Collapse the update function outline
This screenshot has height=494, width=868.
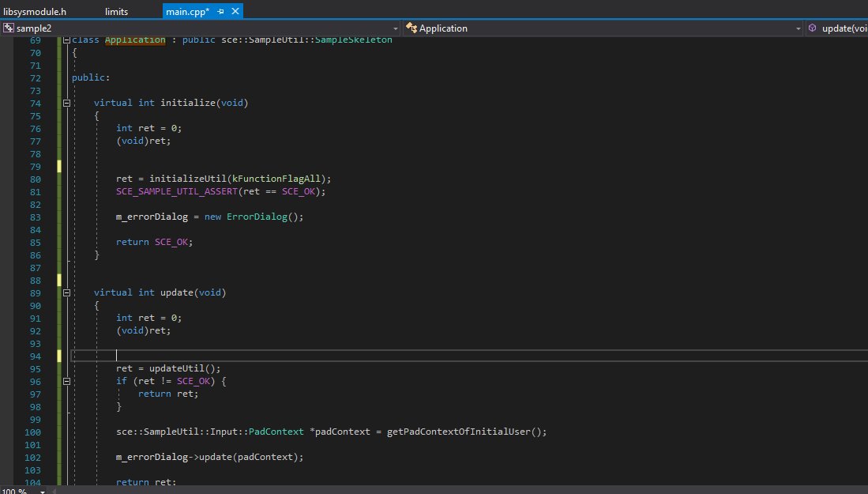[66, 292]
